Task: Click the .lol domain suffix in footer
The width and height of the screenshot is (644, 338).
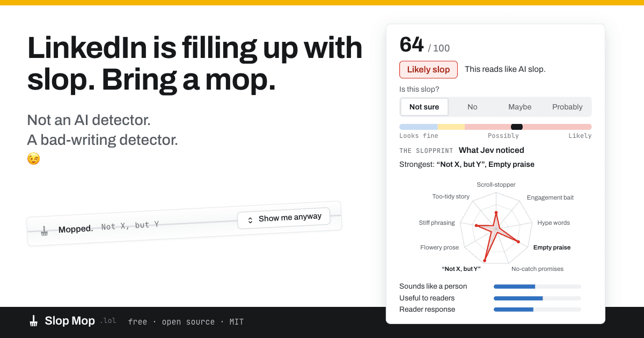Action: click(108, 321)
